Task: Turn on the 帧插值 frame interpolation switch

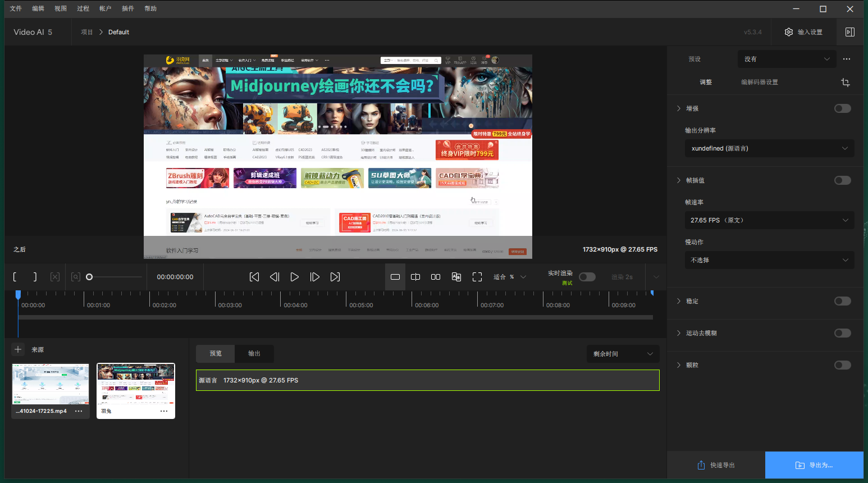Action: click(842, 180)
